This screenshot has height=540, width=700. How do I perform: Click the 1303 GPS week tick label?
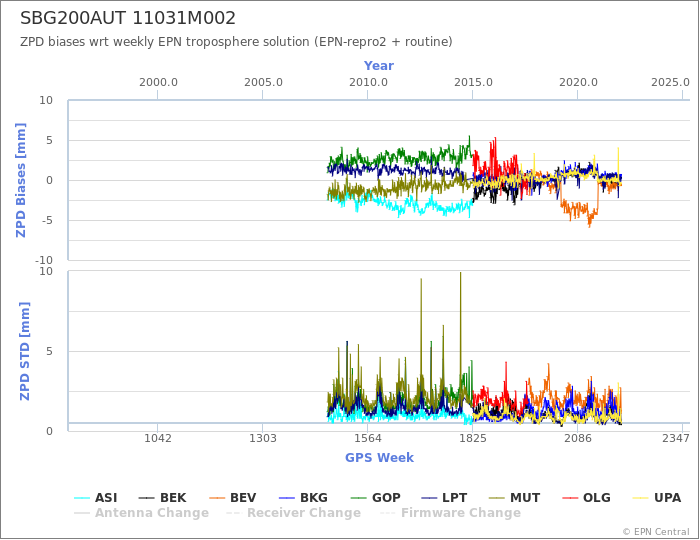262,438
